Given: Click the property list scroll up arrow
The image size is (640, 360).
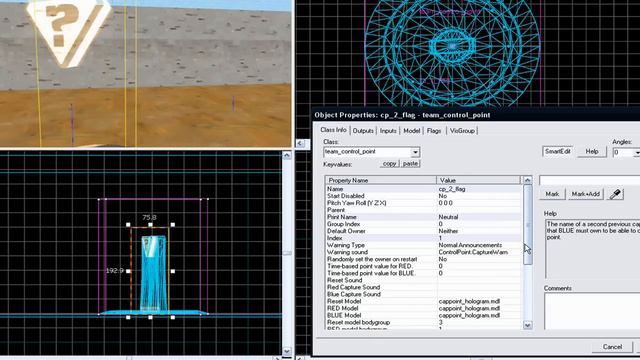Looking at the screenshot, I should click(527, 180).
